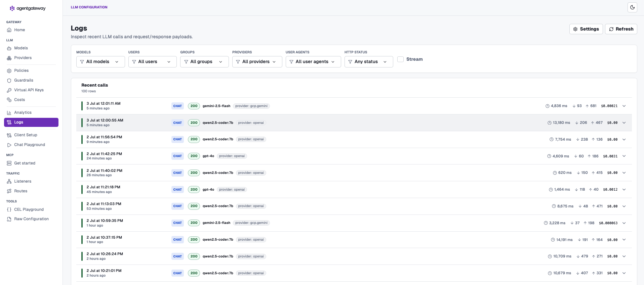The height and width of the screenshot is (285, 644).
Task: Open the All user agents dropdown
Action: (x=313, y=62)
